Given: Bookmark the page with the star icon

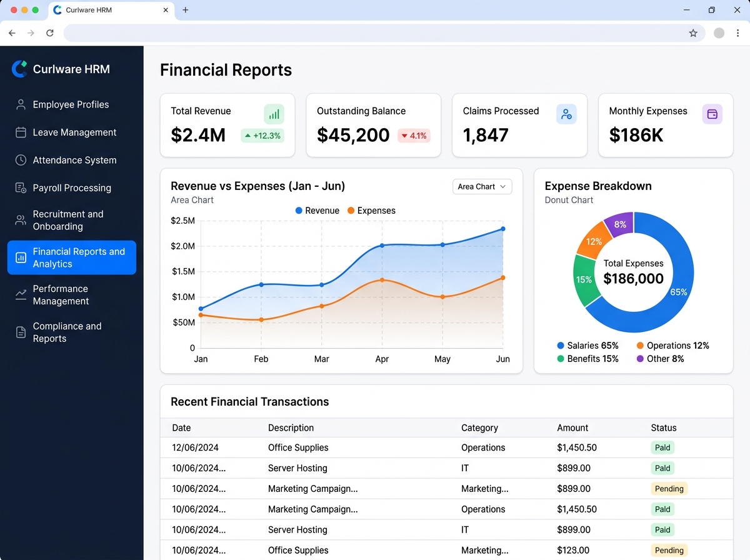Looking at the screenshot, I should tap(693, 33).
